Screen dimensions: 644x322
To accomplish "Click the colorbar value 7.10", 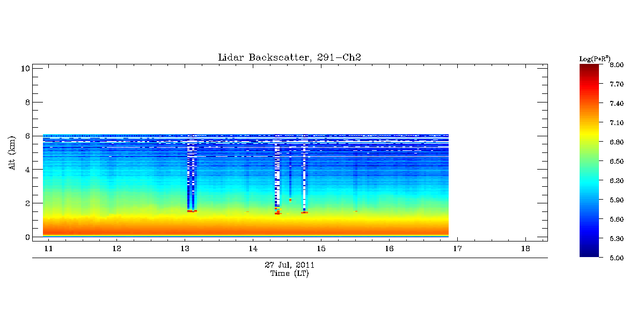I will click(617, 123).
